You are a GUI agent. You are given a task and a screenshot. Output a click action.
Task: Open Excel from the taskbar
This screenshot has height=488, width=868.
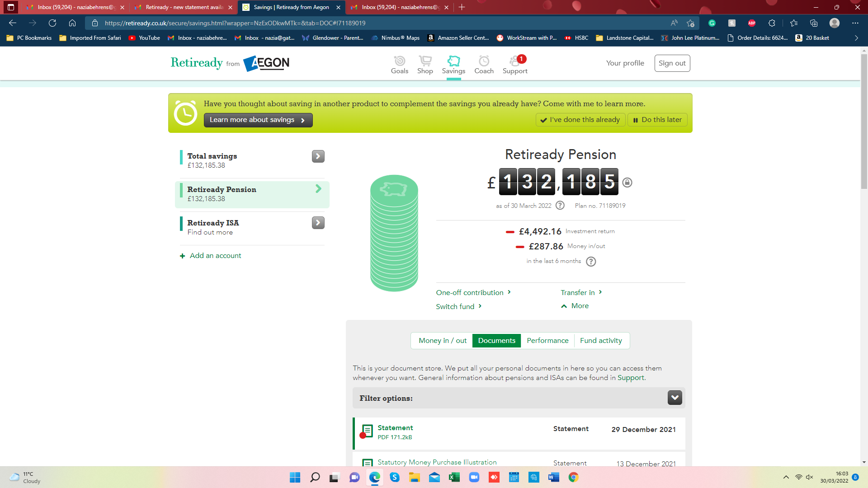coord(454,477)
